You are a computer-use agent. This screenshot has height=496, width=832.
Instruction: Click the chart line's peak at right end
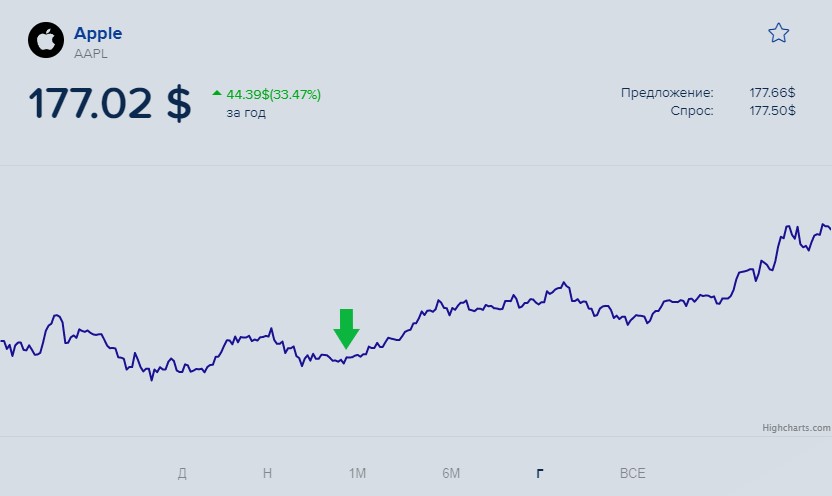tap(824, 225)
